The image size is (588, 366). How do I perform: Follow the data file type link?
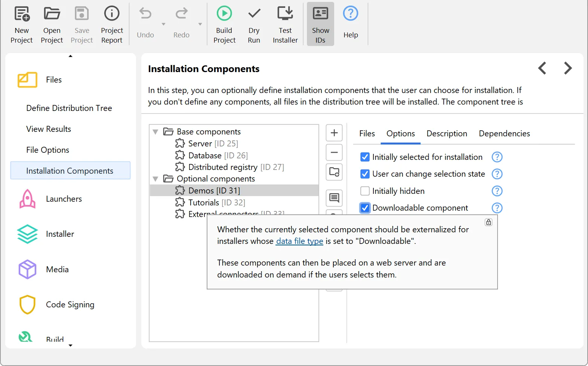point(299,241)
